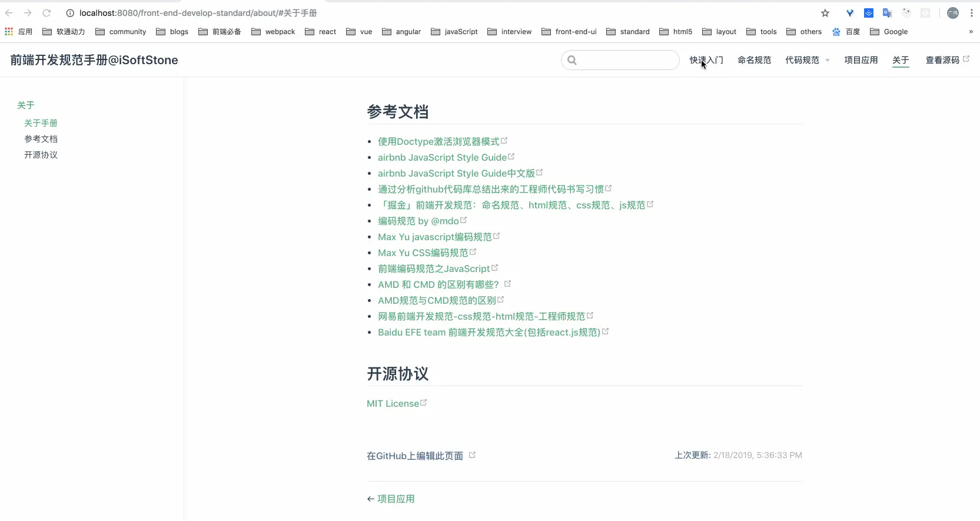Click the address bar URL

point(198,13)
